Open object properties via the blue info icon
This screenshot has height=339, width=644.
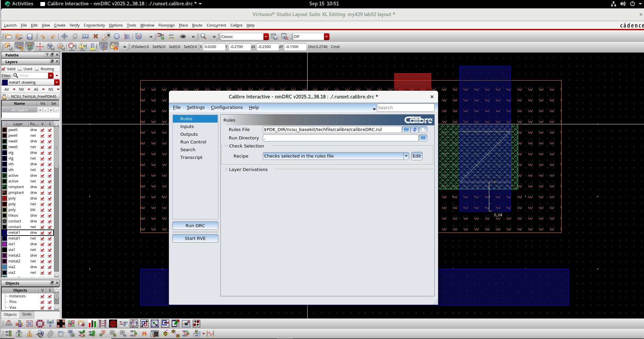117,37
